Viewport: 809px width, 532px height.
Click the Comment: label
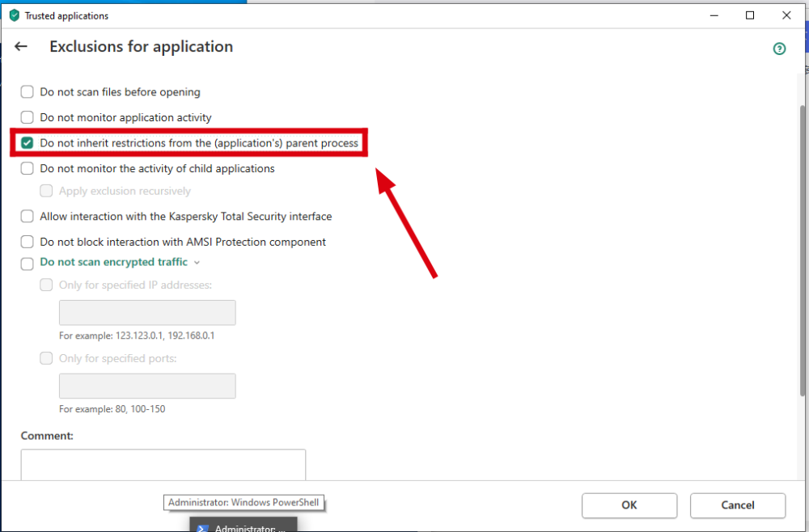click(x=47, y=436)
